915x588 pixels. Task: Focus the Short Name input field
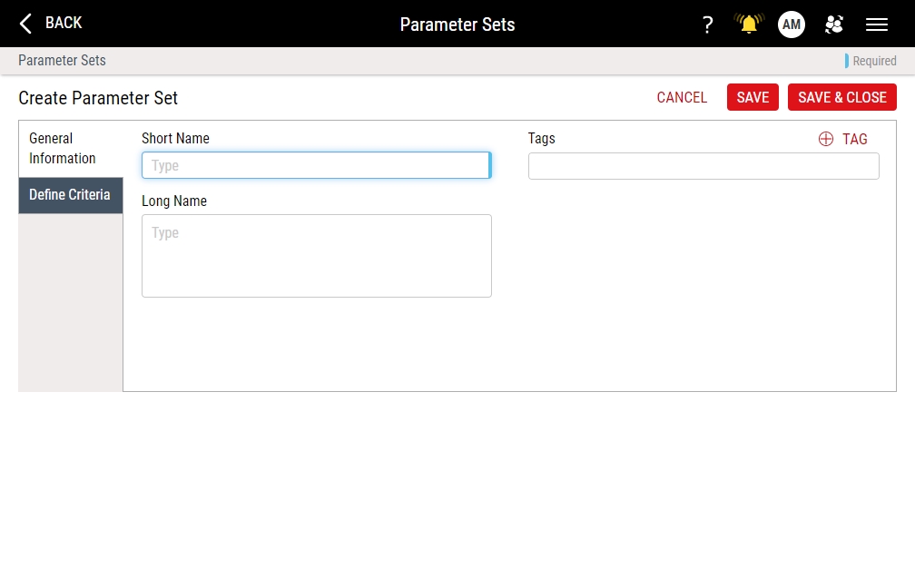click(x=316, y=165)
